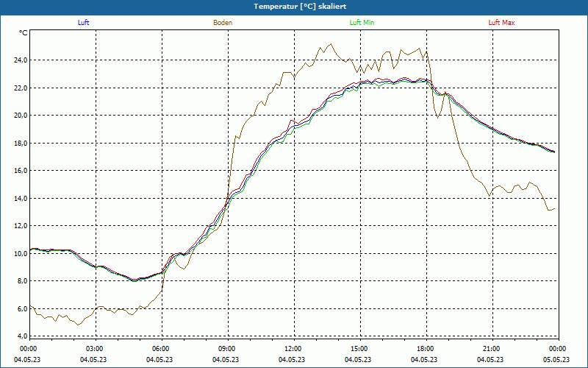The image size is (588, 368).
Task: Click the '12:00' time axis label
Action: point(293,349)
